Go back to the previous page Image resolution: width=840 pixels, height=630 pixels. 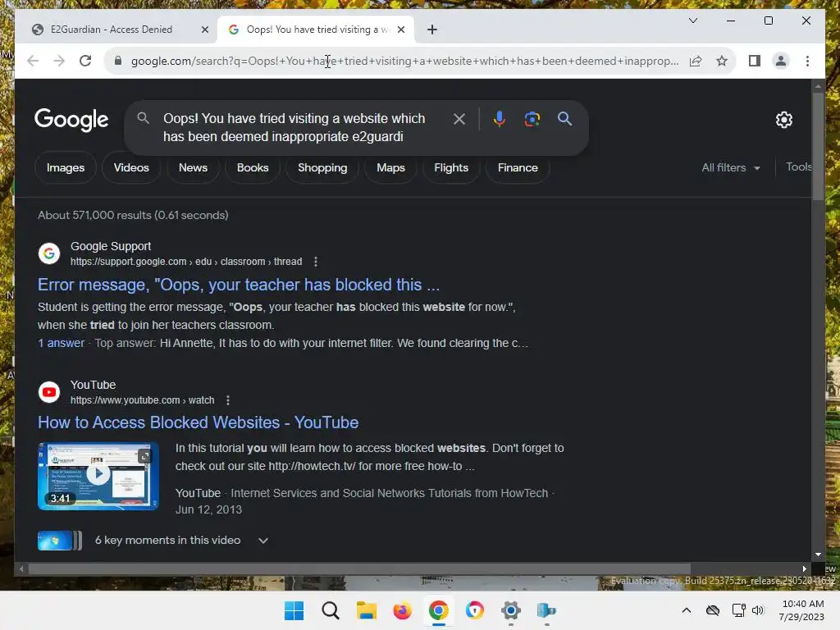pos(33,61)
